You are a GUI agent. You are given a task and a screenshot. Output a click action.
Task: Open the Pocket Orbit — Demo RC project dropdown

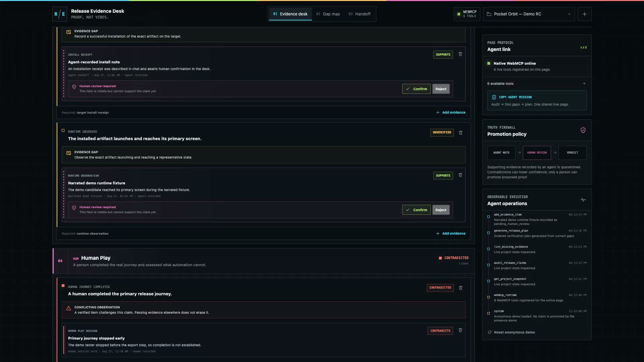pyautogui.click(x=529, y=14)
